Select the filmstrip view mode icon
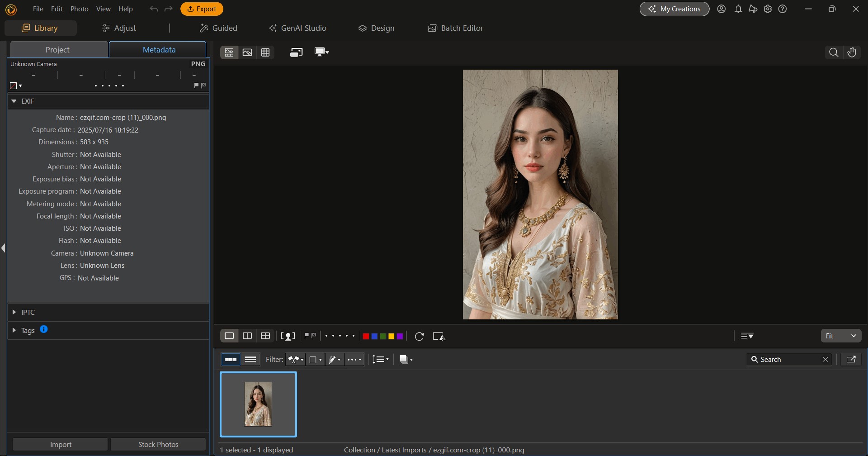The width and height of the screenshot is (868, 456). pos(229,52)
